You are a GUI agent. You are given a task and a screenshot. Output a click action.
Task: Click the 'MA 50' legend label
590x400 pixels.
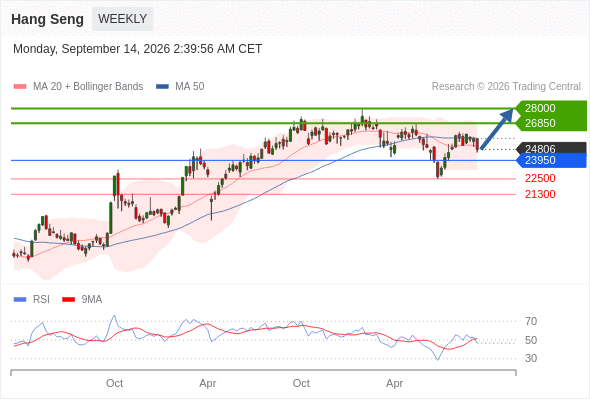(190, 87)
